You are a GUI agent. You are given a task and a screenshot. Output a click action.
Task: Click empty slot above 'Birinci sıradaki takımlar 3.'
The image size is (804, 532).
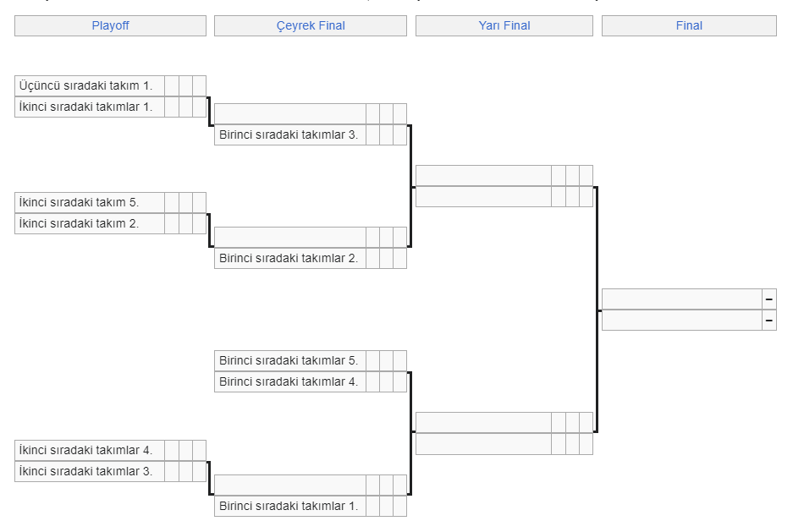point(290,113)
